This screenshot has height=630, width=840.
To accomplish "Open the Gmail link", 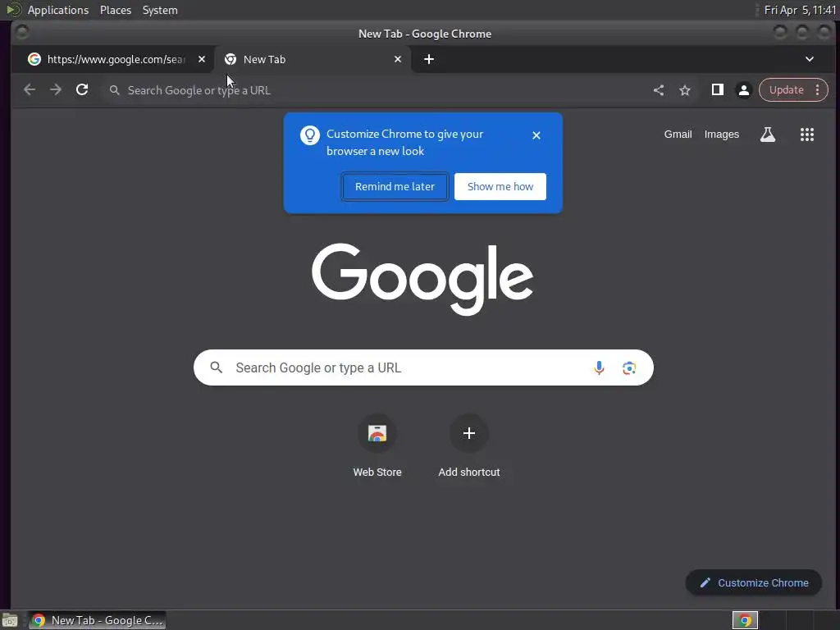I will pos(678,135).
